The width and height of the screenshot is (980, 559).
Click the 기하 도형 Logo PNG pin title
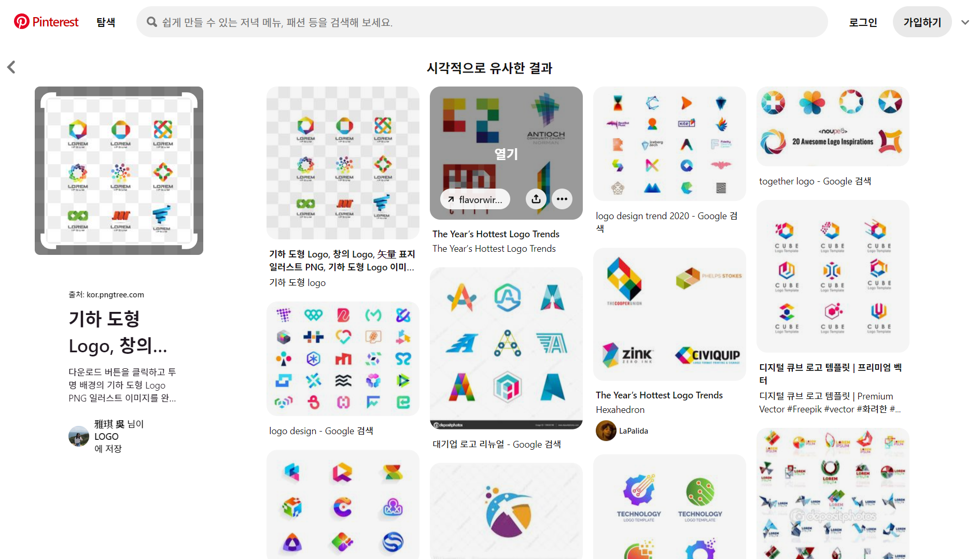[x=342, y=261]
